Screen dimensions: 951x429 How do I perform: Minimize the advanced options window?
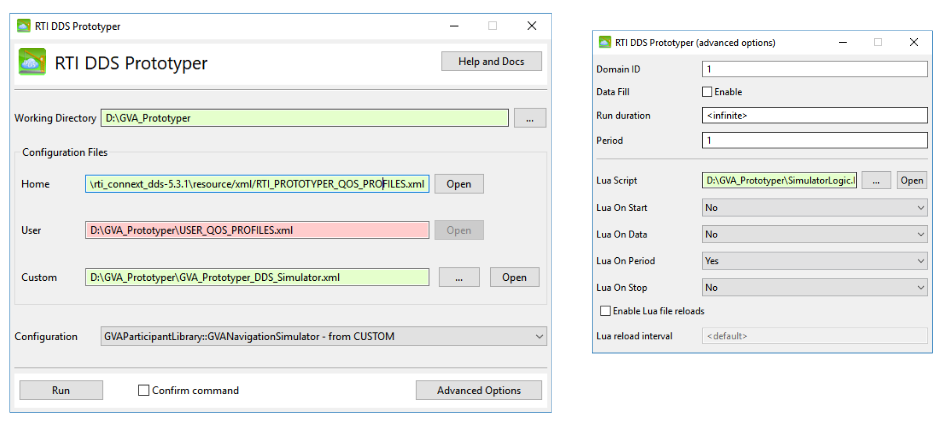click(842, 42)
